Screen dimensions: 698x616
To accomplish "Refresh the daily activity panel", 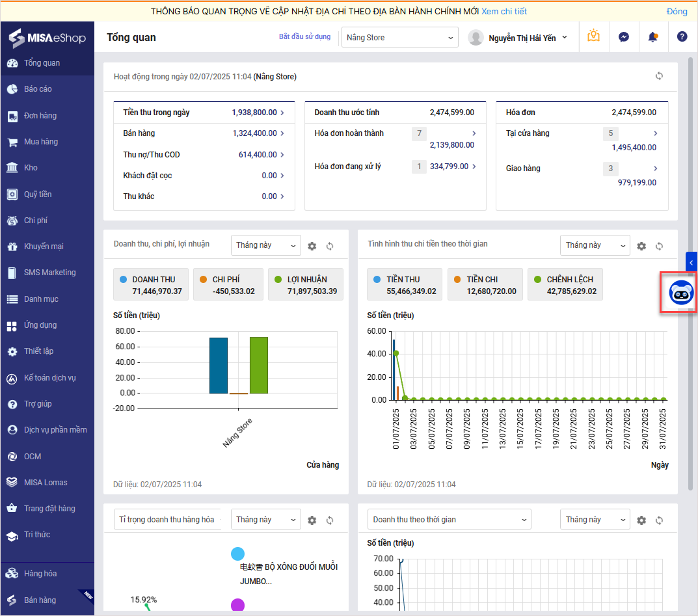I will [x=659, y=76].
